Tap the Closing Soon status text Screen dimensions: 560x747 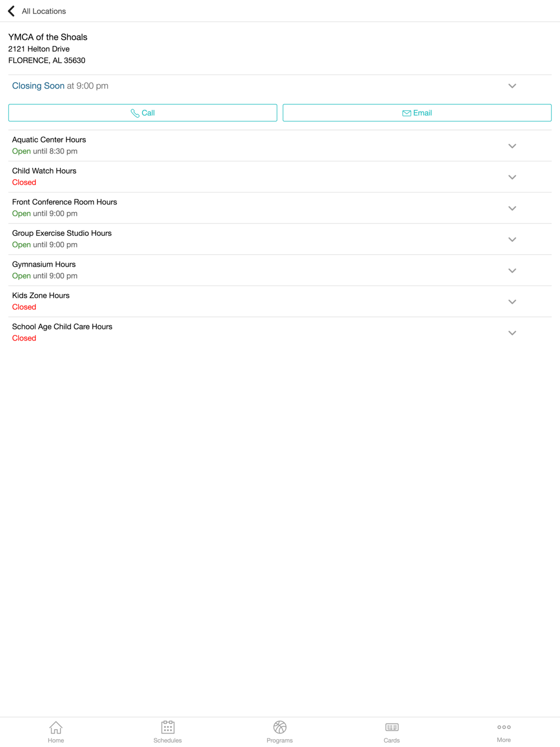click(38, 86)
